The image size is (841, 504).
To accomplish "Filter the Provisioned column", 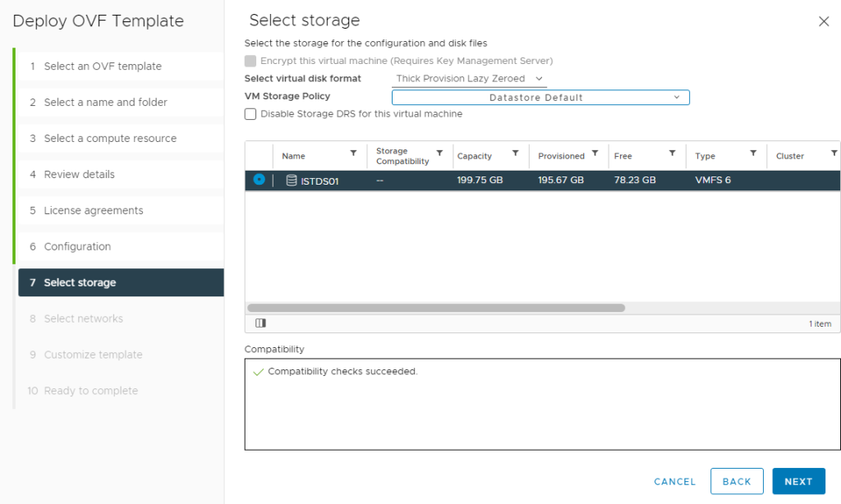I will (595, 153).
